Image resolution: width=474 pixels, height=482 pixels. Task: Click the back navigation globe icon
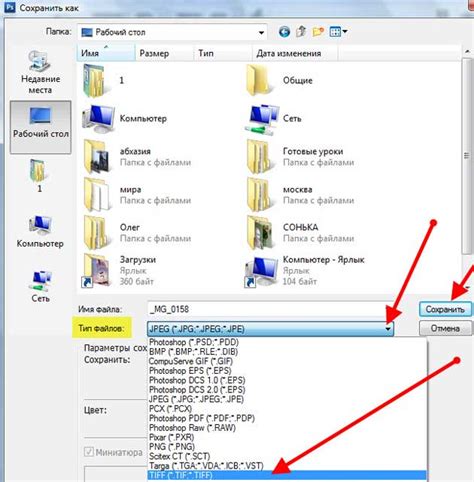[284, 32]
